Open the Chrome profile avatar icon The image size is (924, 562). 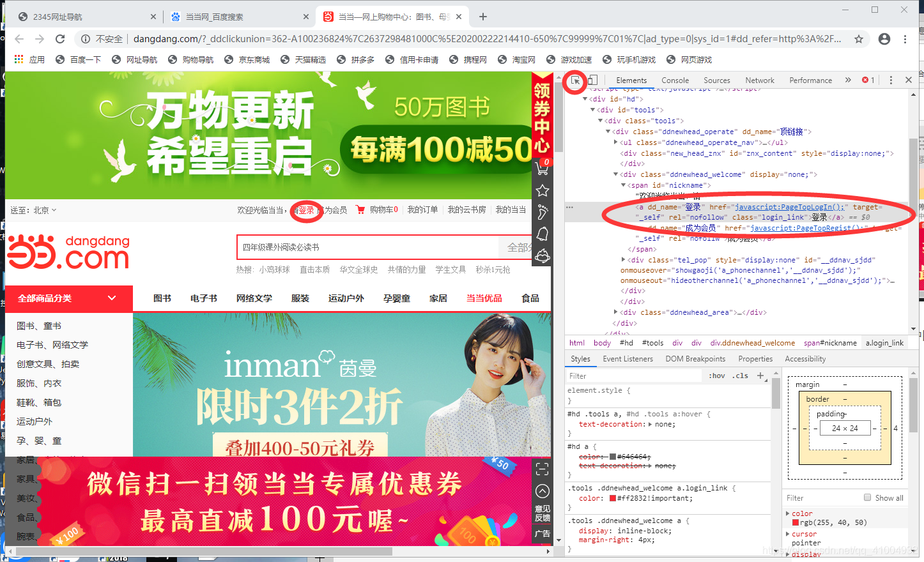[884, 39]
